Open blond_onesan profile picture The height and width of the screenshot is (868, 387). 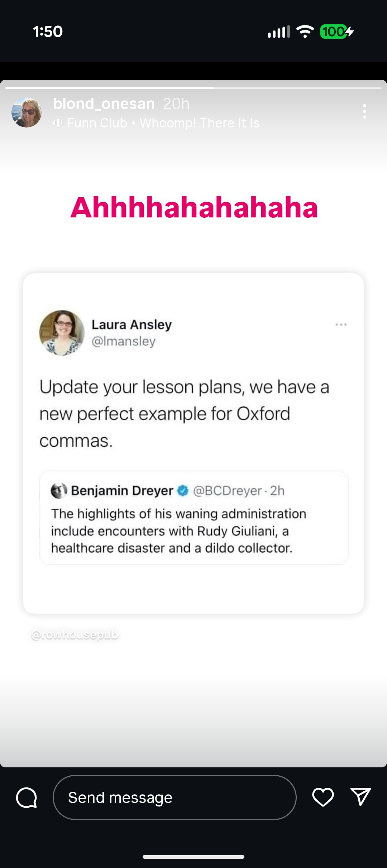(x=27, y=112)
